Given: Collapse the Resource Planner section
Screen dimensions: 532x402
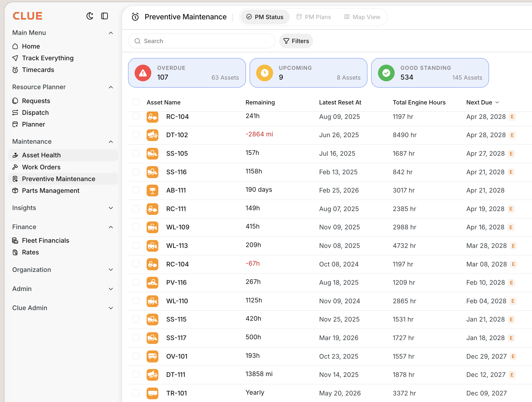Looking at the screenshot, I should (x=111, y=87).
